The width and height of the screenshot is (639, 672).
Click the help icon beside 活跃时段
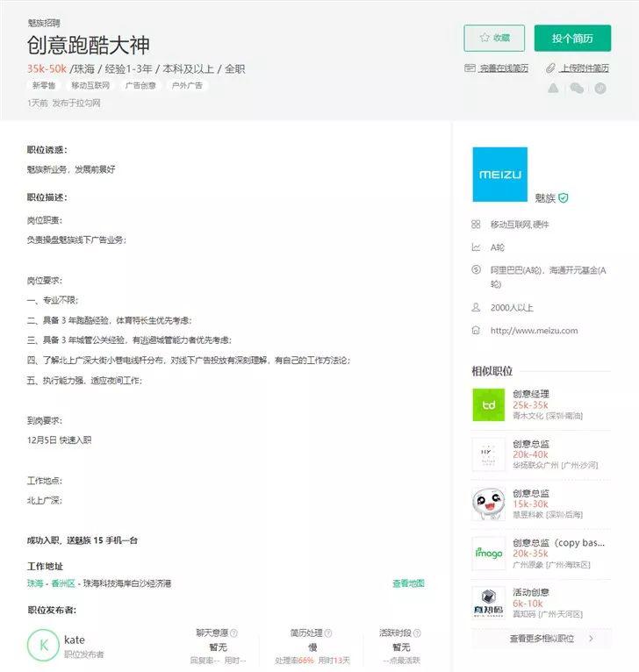click(417, 633)
